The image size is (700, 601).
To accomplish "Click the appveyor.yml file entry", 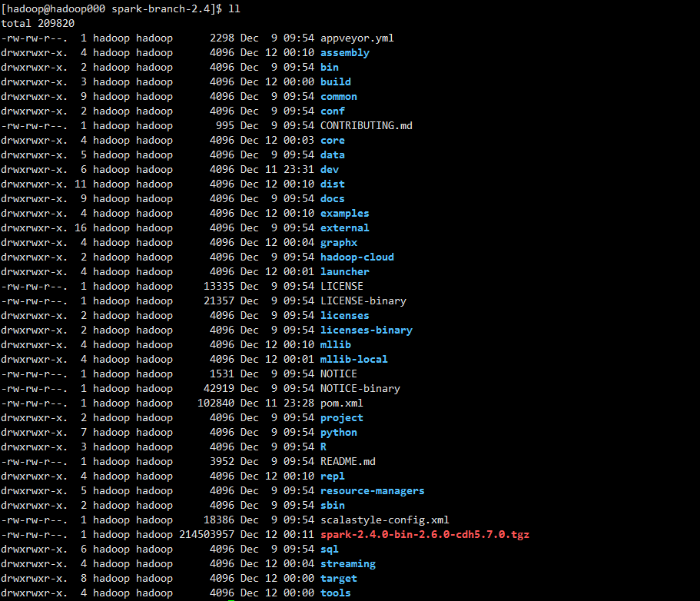I will click(x=357, y=38).
